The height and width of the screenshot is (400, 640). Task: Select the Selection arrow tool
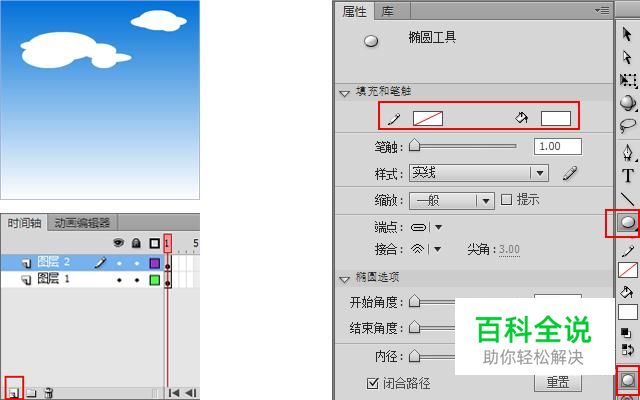[x=627, y=34]
